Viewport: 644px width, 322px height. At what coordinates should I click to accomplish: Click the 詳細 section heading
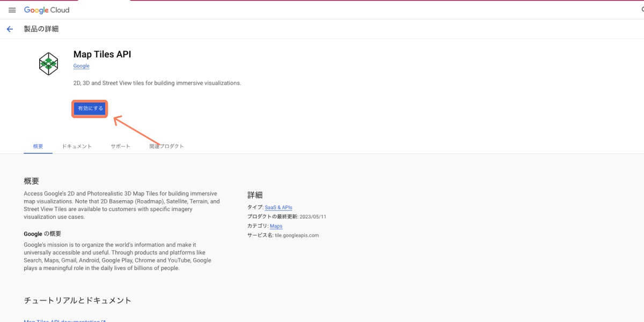click(255, 195)
